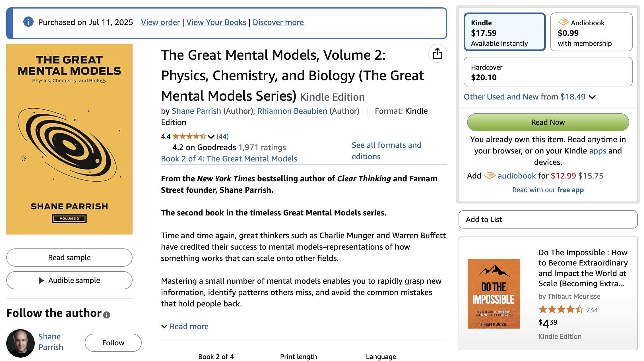This screenshot has width=644, height=361.
Task: Expand Other Used and New offers chevron
Action: point(592,97)
